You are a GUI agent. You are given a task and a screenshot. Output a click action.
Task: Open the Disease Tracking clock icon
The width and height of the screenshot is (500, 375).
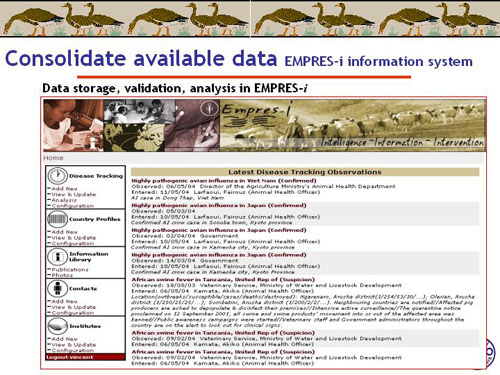pyautogui.click(x=57, y=175)
